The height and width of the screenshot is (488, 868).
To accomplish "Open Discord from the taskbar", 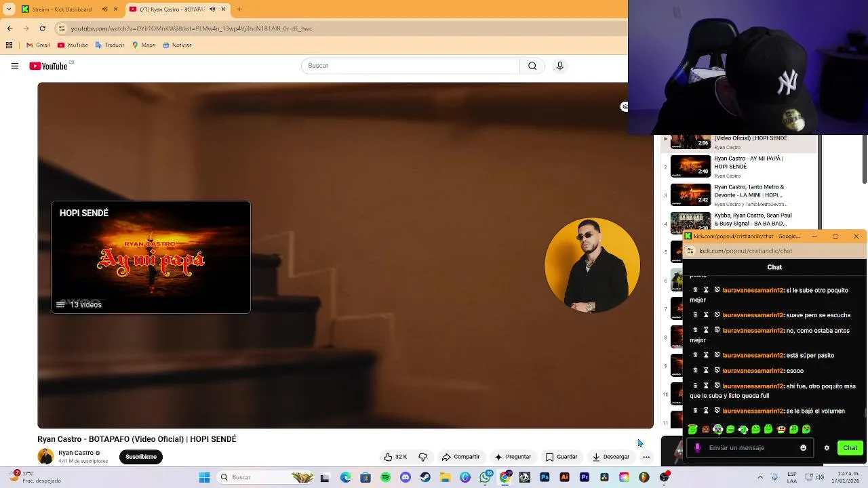I will tap(406, 477).
